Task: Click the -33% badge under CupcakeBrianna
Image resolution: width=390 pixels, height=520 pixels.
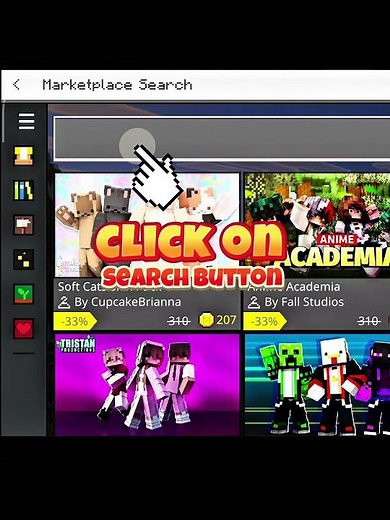Action: 75,321
